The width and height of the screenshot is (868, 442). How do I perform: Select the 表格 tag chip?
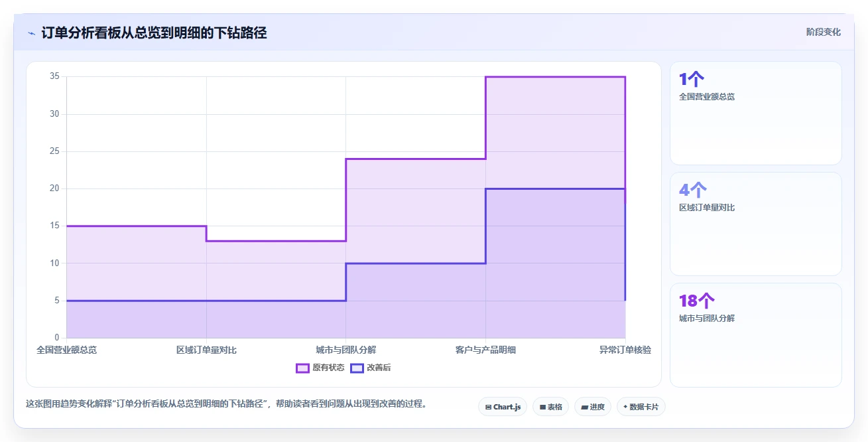pos(550,407)
